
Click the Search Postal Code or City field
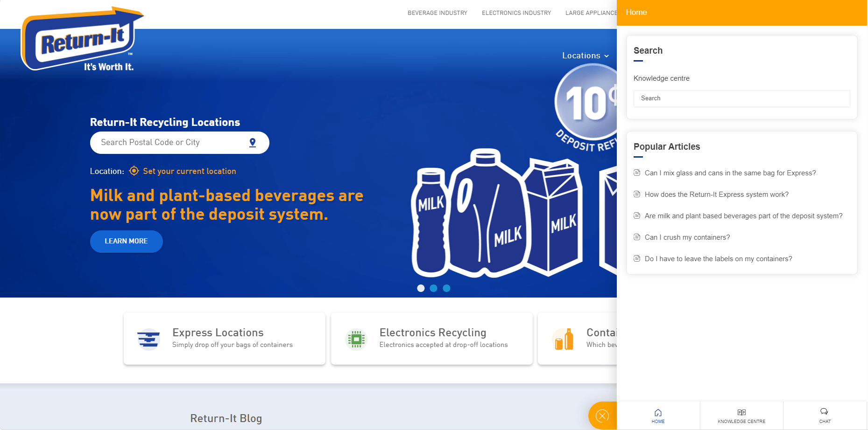180,143
